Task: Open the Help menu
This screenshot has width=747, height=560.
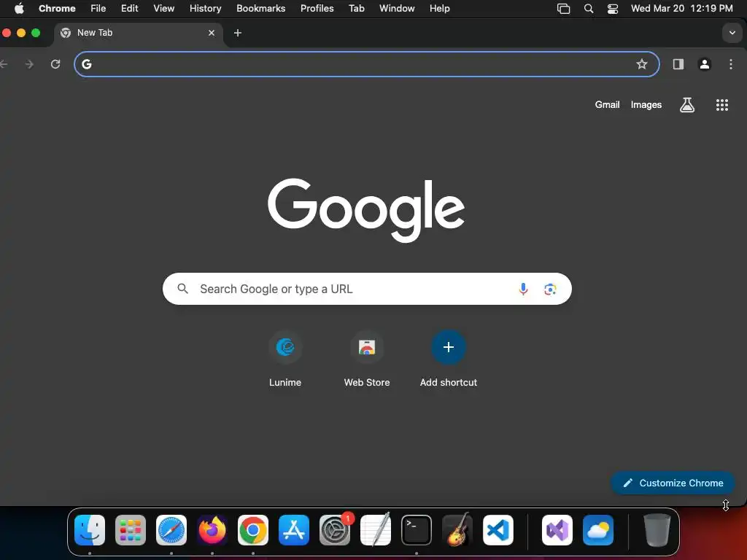Action: [x=440, y=8]
